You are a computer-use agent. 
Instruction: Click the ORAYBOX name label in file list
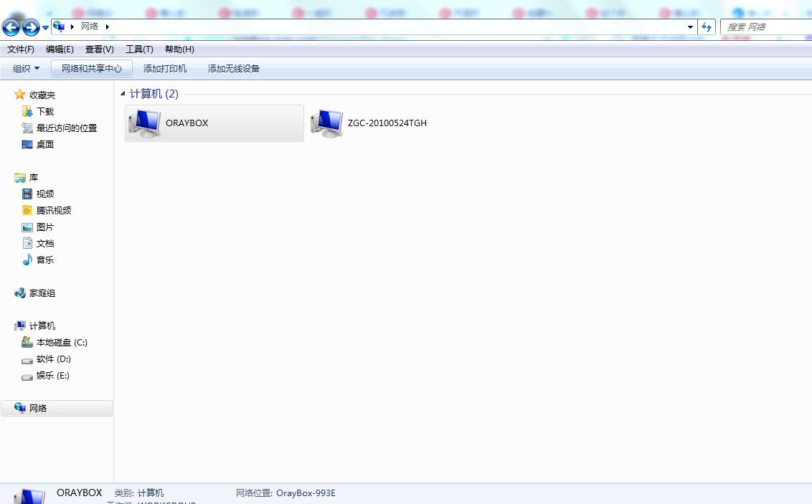click(x=187, y=123)
